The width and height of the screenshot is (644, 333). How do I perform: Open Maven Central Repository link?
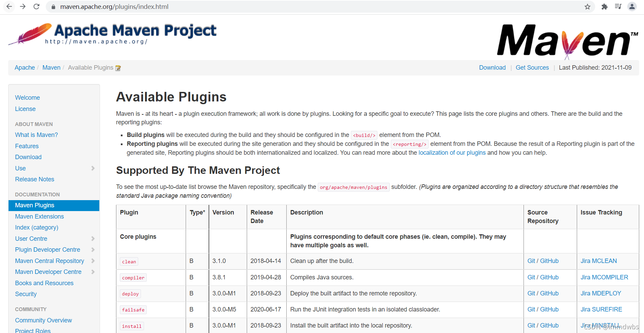49,261
